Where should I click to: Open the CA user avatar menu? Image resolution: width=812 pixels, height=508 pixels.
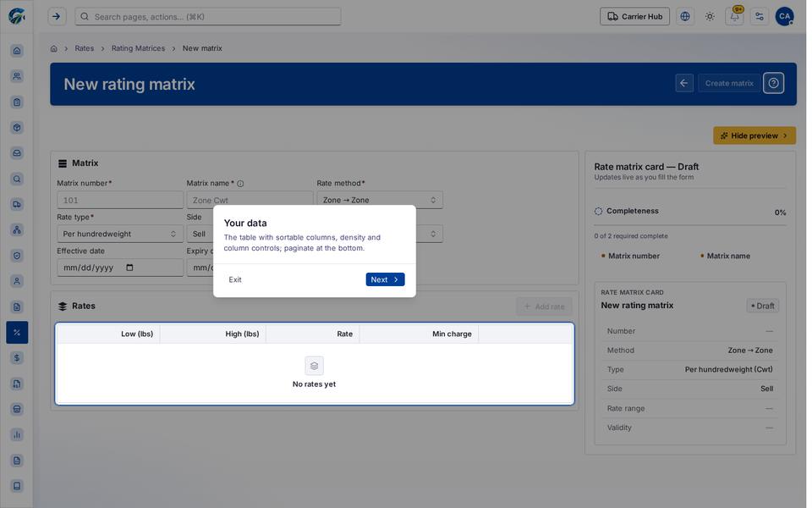(785, 17)
